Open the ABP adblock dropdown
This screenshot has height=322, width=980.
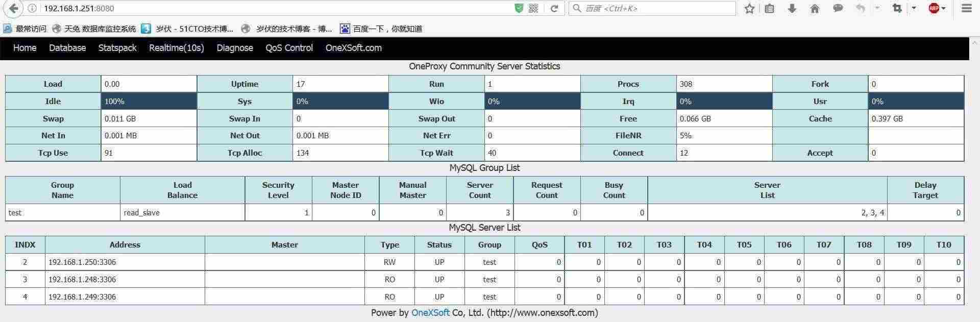coord(937,8)
